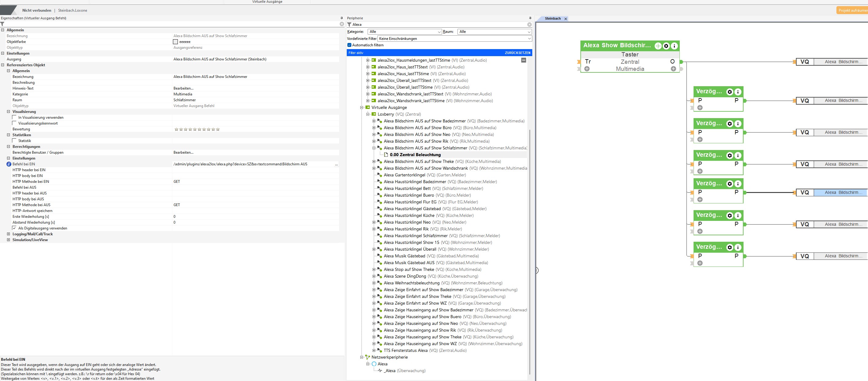The height and width of the screenshot is (381, 868).
Task: Click the VQ icon of Alexa Gartentorklingel
Action: (380, 175)
